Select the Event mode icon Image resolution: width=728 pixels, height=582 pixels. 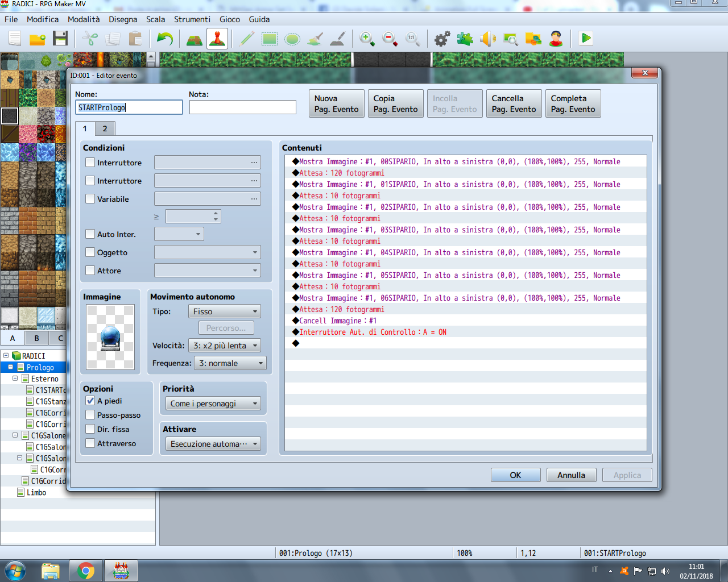coord(217,39)
